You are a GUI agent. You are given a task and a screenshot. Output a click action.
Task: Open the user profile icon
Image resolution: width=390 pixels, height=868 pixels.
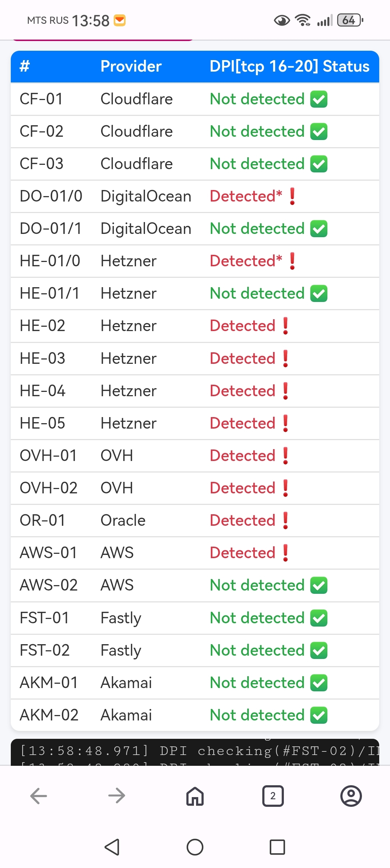351,796
